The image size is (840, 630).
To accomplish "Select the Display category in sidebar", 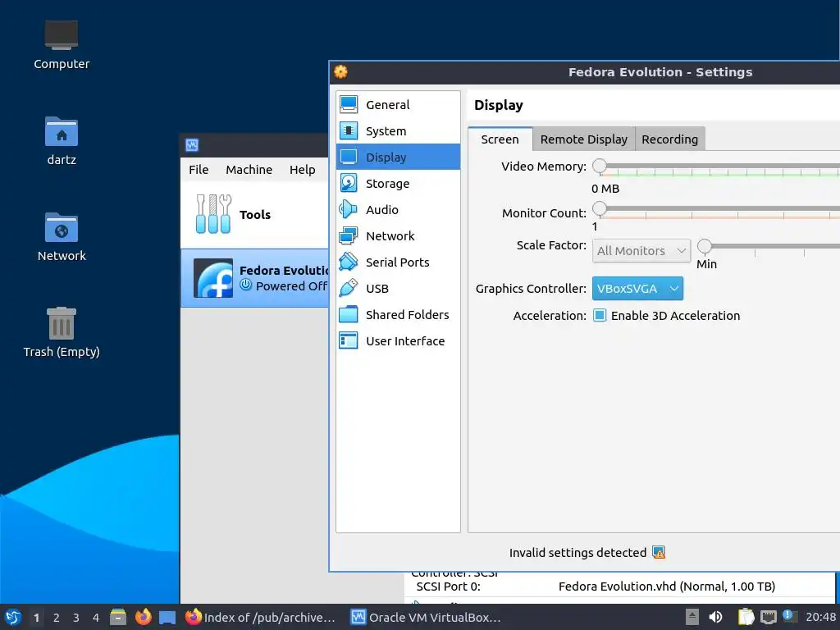I will (398, 157).
